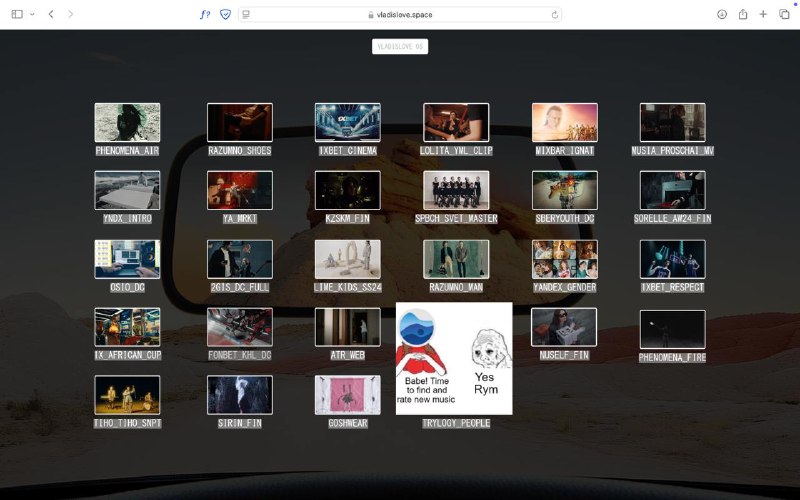
Task: Click the 1XBET_CINEMA label text
Action: coord(347,151)
